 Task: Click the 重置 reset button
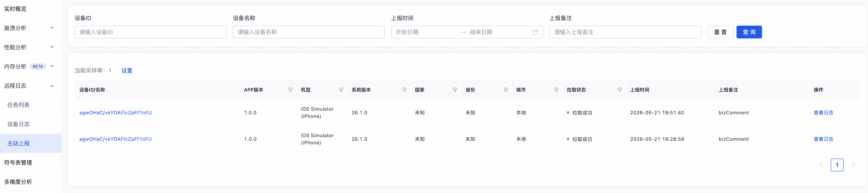(x=720, y=32)
